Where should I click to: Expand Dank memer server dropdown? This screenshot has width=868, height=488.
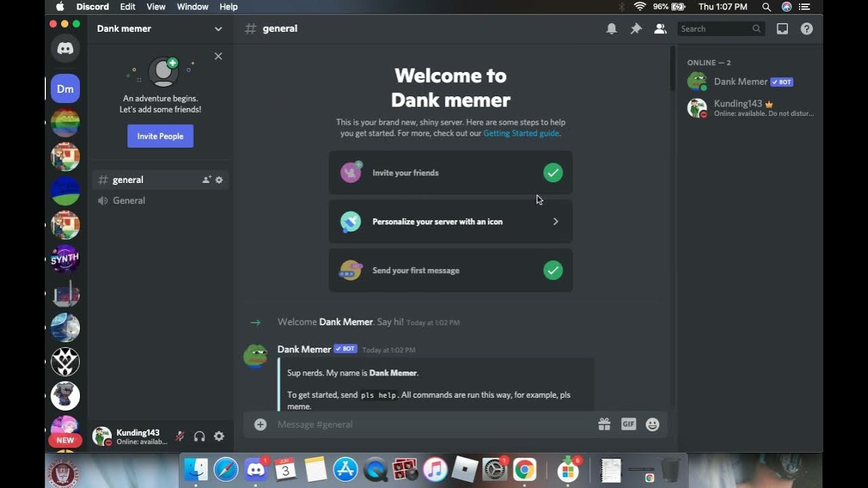pyautogui.click(x=218, y=28)
